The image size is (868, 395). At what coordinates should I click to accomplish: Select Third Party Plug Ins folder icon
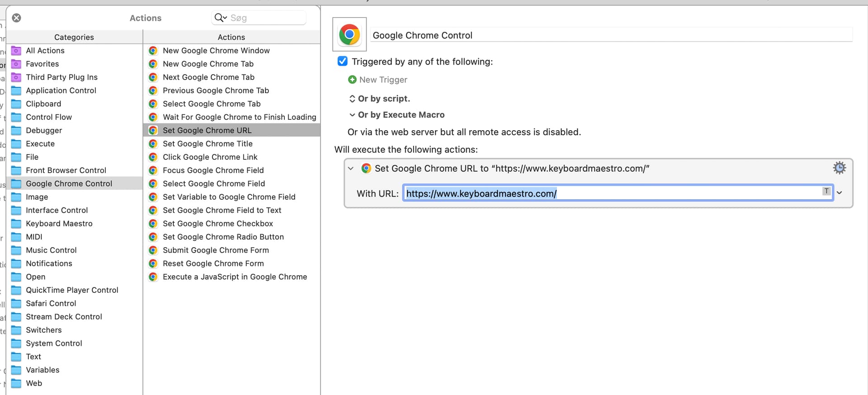(16, 77)
